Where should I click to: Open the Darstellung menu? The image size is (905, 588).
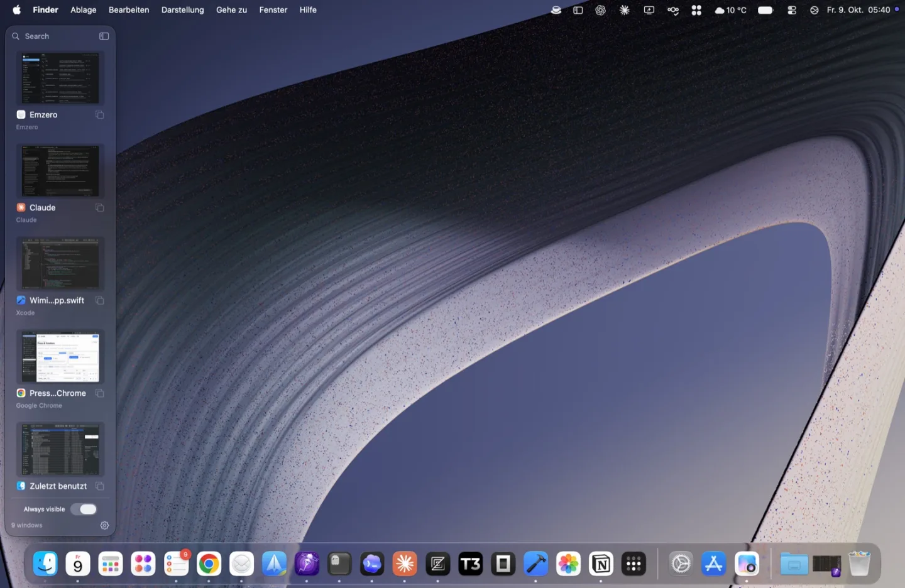click(x=183, y=10)
